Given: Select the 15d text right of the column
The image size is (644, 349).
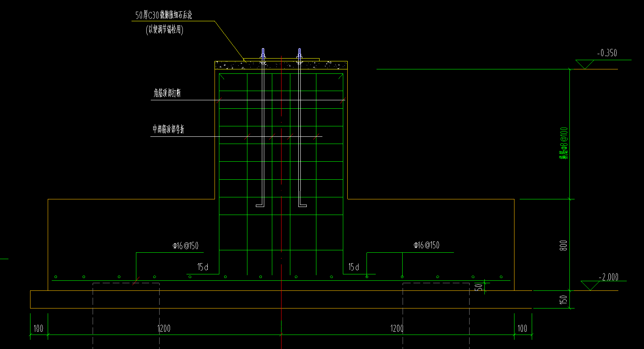Looking at the screenshot, I should click(x=354, y=267).
